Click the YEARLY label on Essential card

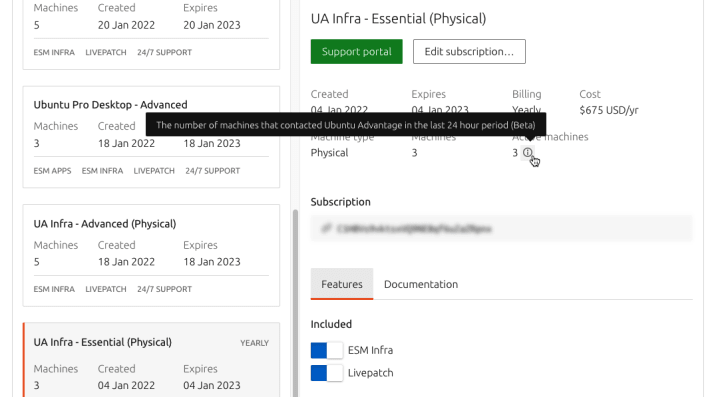[x=254, y=343]
